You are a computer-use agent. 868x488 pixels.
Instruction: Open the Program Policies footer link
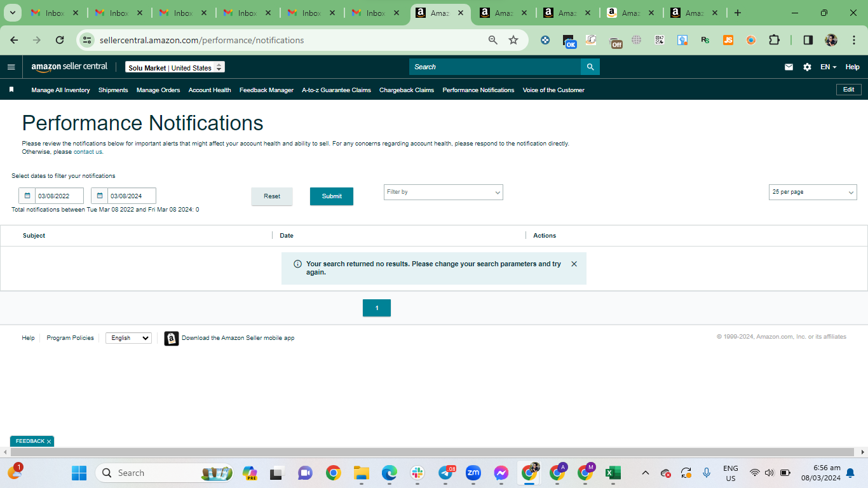point(70,338)
